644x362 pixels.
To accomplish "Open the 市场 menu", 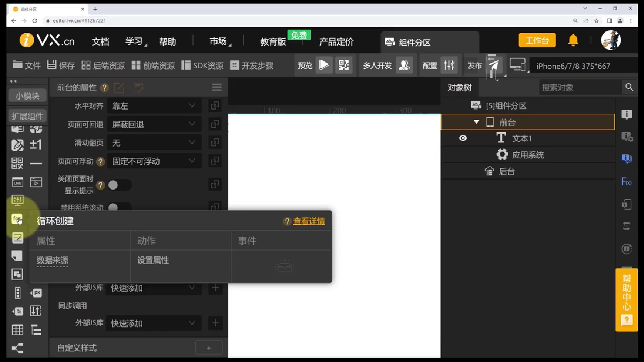I will coord(218,42).
